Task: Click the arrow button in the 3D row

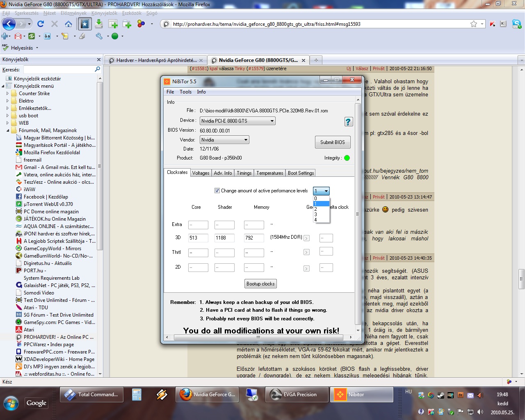Action: [306, 238]
